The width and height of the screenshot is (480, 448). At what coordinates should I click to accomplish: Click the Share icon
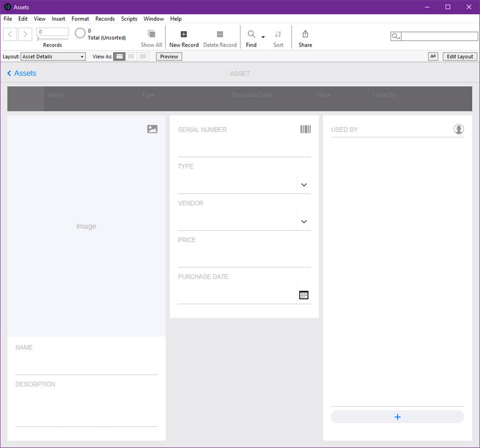pos(305,34)
